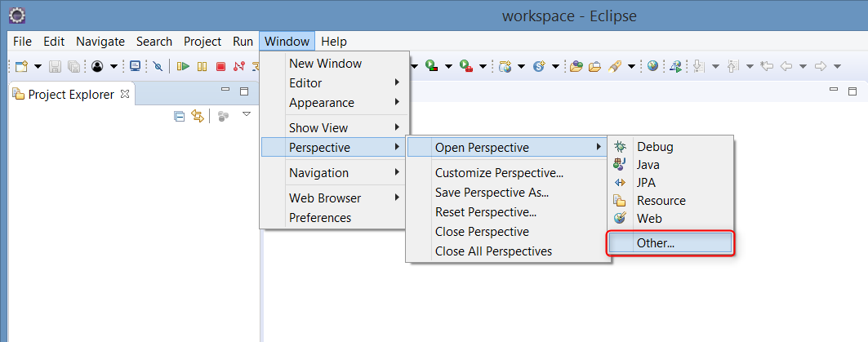Viewport: 868px width, 342px height.
Task: Click Skip All Breakpoints toolbar icon
Action: pos(158,66)
